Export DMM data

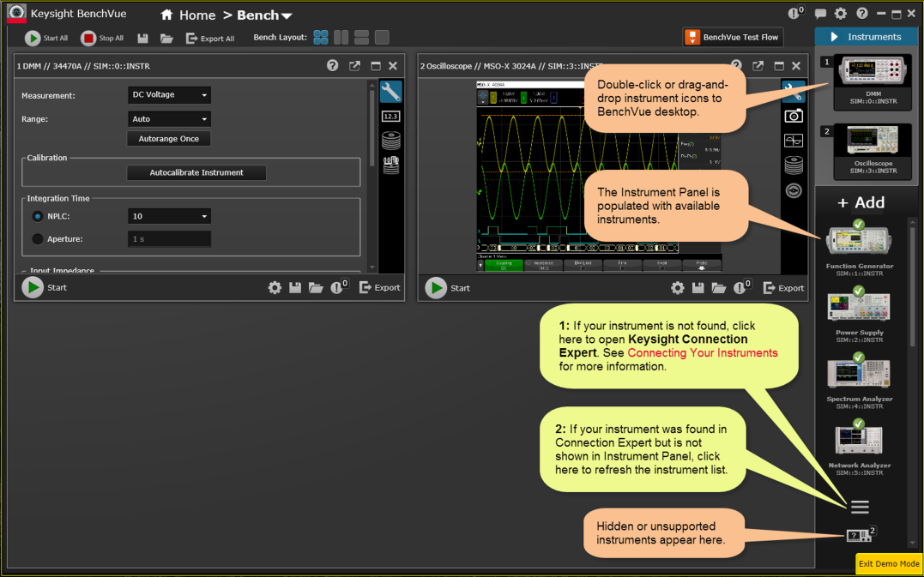379,287
